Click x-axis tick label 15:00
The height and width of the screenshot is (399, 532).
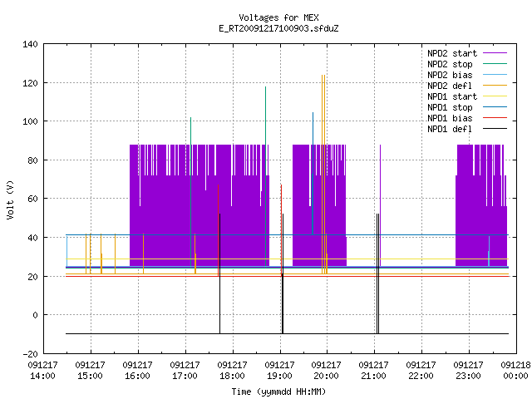point(90,376)
